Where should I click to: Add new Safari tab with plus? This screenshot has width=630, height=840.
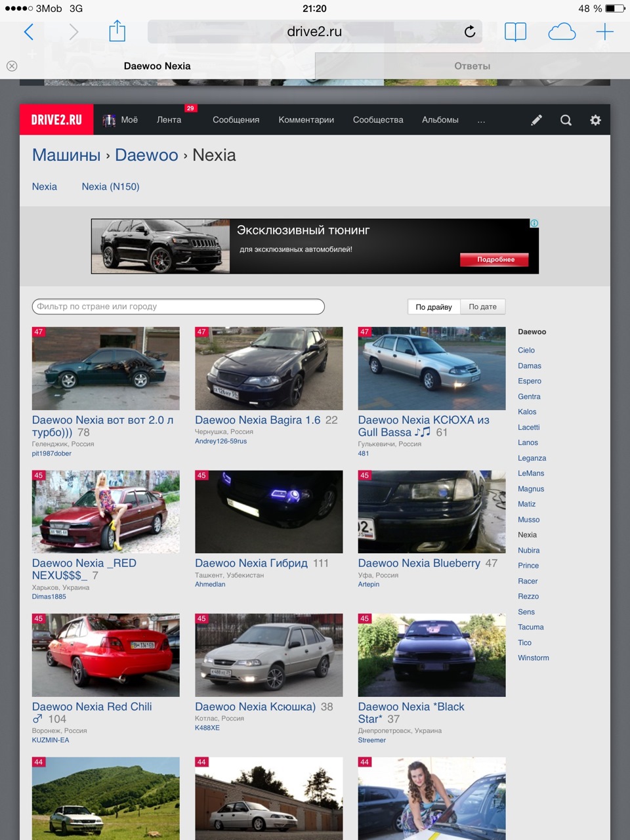604,31
